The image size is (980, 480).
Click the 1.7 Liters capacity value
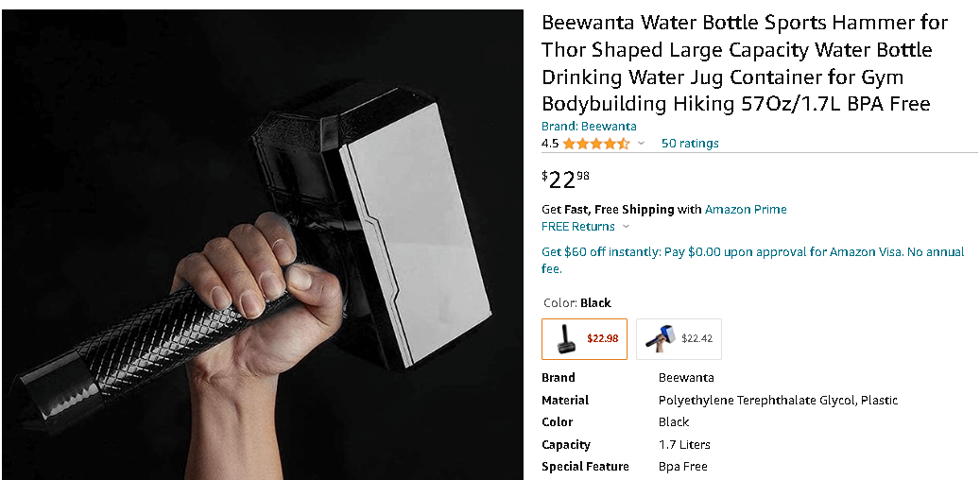pyautogui.click(x=684, y=444)
